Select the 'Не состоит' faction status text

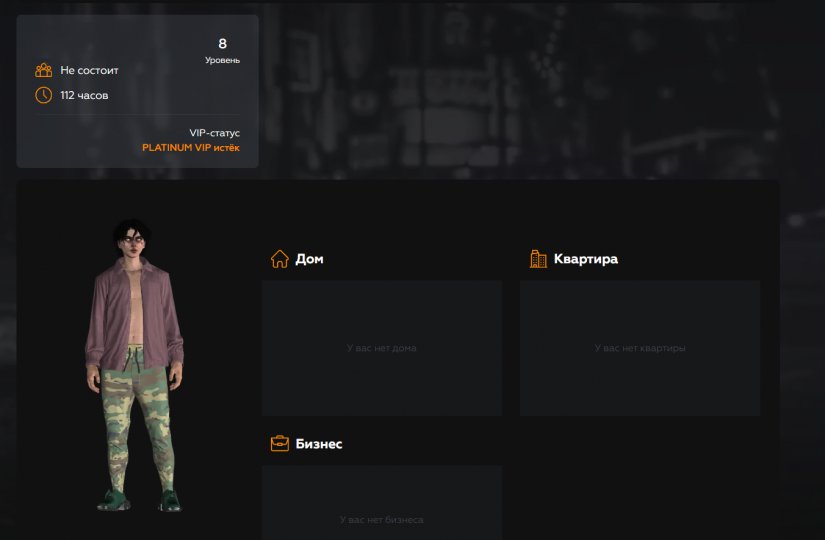(89, 71)
